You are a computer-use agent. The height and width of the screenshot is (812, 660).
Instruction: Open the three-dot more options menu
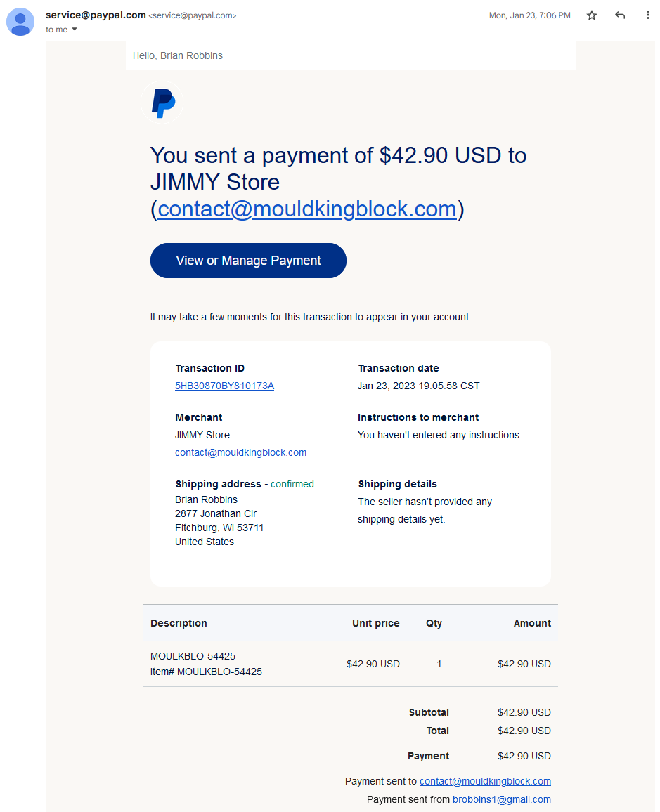pyautogui.click(x=647, y=15)
